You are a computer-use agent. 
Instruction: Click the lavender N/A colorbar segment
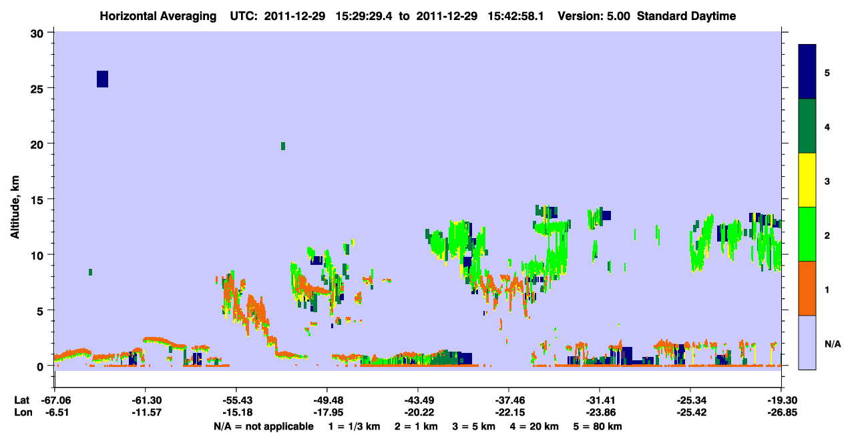point(807,342)
